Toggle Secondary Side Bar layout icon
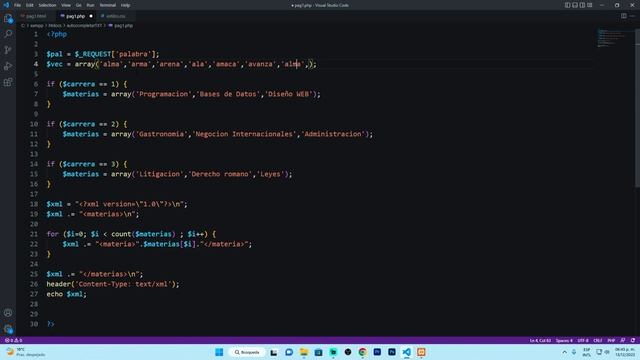640x360 pixels. (582, 5)
